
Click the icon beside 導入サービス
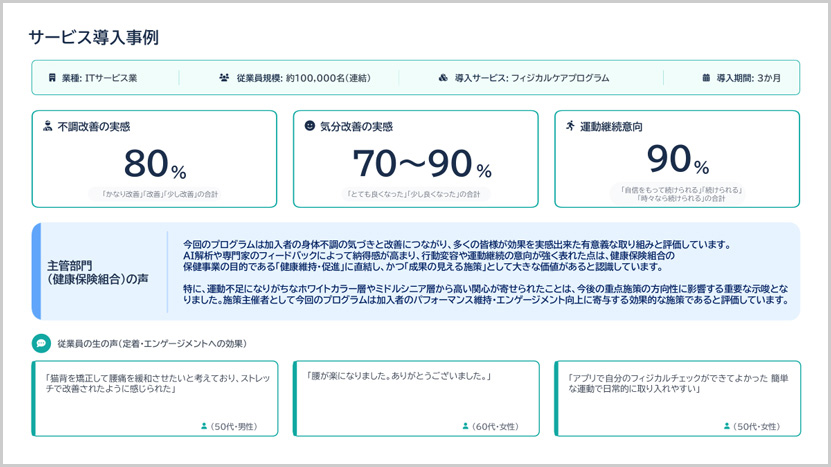[443, 77]
